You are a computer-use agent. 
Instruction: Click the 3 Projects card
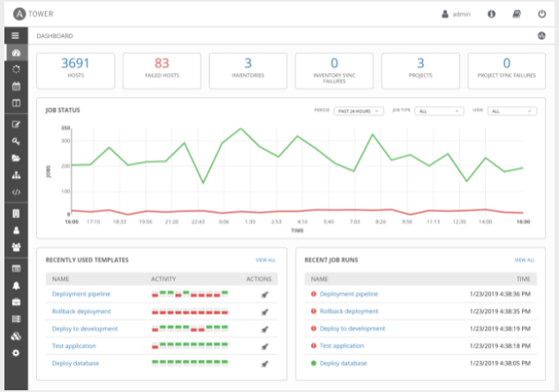(420, 71)
